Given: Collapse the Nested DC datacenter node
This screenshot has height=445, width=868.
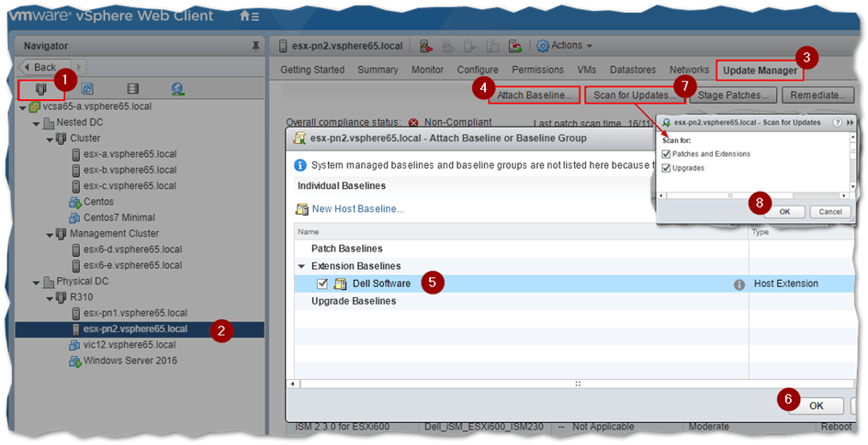Looking at the screenshot, I should (37, 124).
